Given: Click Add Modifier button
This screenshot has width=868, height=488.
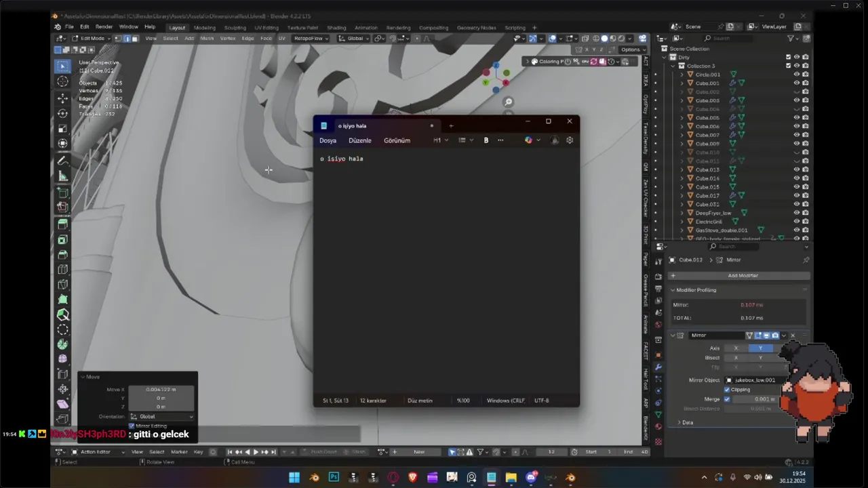Looking at the screenshot, I should [x=739, y=276].
